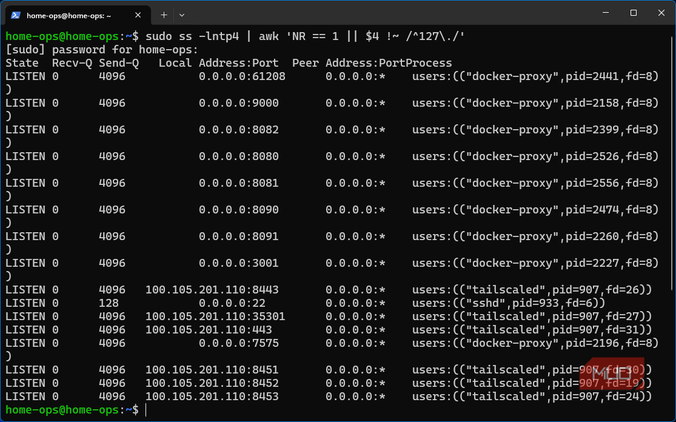Screen dimensions: 676x422
Task: Click the address 100.105.201.110:443
Action: point(209,330)
